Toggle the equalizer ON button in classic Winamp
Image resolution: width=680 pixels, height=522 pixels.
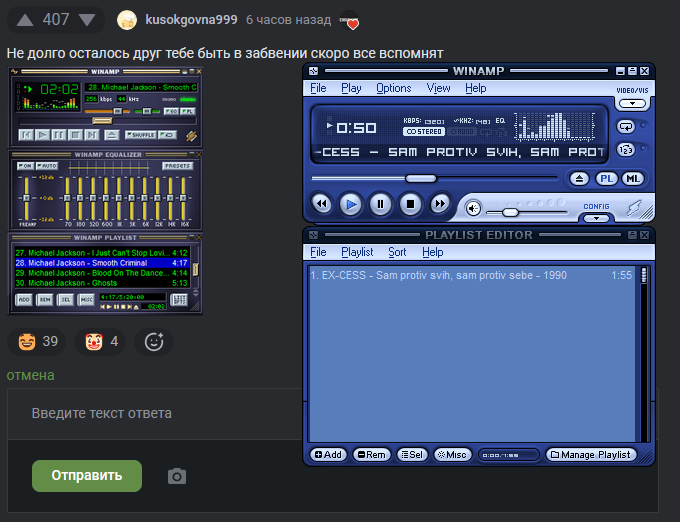[x=25, y=166]
